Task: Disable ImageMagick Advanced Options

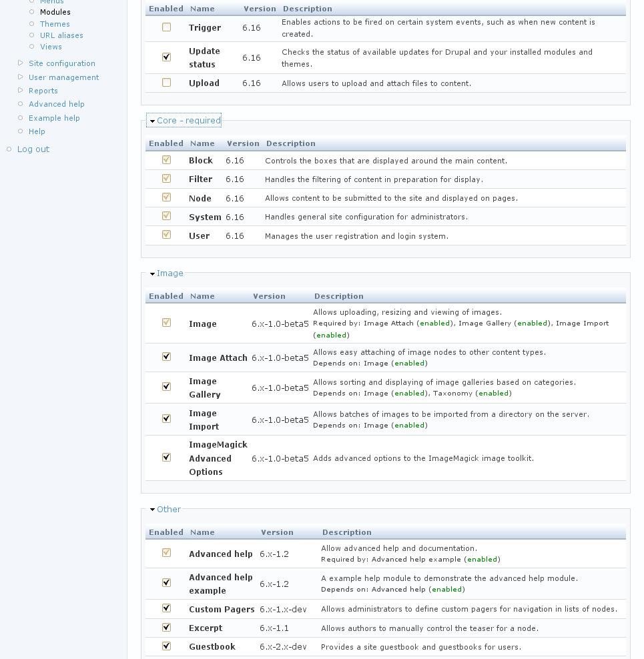Action: (x=166, y=457)
